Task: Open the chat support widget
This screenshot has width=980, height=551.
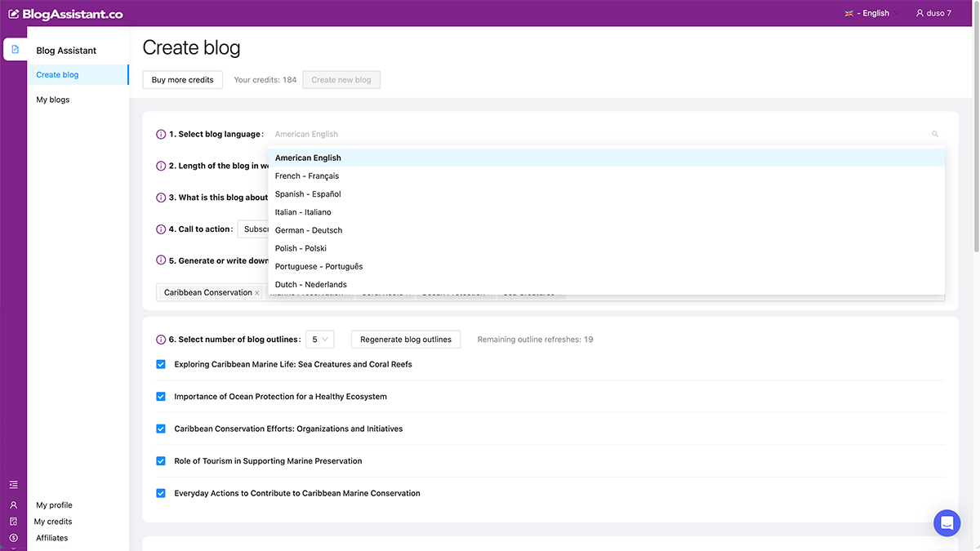Action: coord(947,523)
